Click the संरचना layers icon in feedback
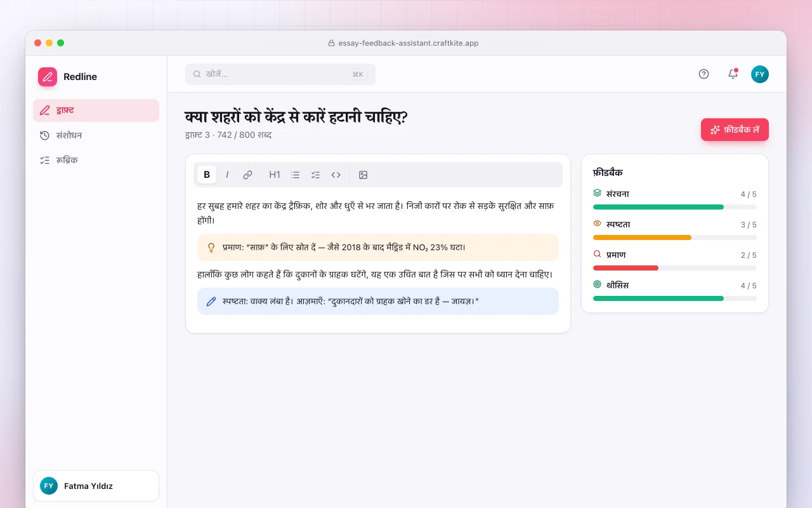The width and height of the screenshot is (812, 508). coord(597,193)
